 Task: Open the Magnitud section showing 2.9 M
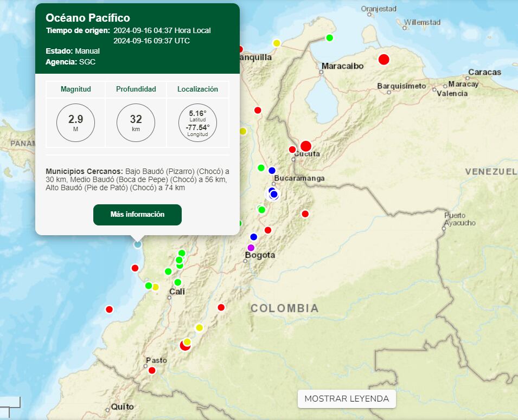click(x=75, y=122)
